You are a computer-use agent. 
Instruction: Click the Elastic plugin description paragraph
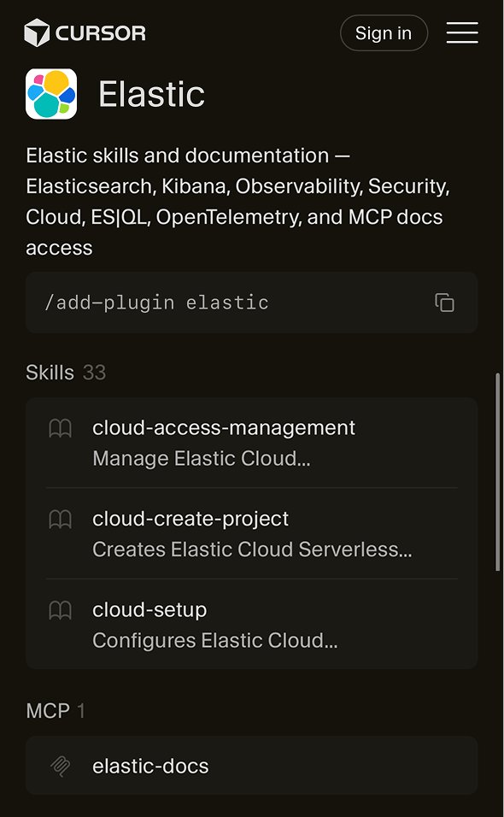(x=238, y=202)
